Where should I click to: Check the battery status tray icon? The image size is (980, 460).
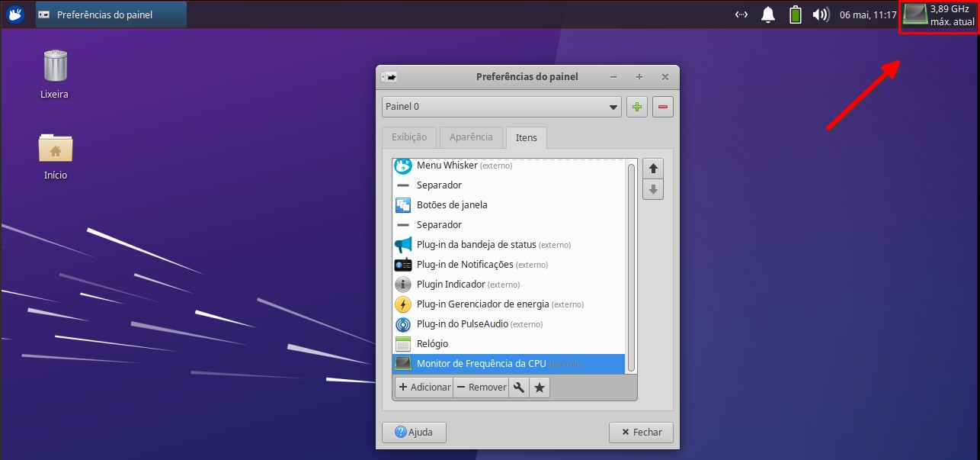point(795,14)
